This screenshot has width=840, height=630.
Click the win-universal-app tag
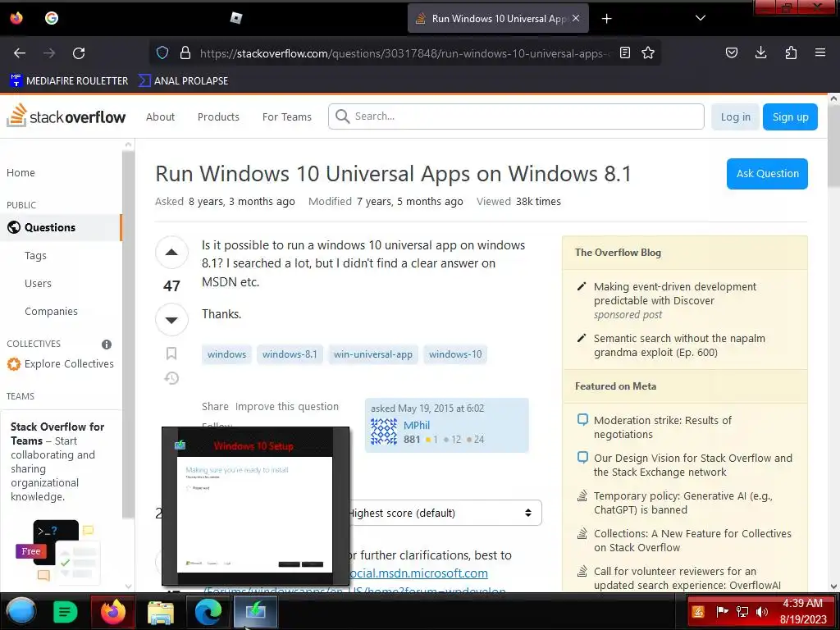tap(373, 354)
